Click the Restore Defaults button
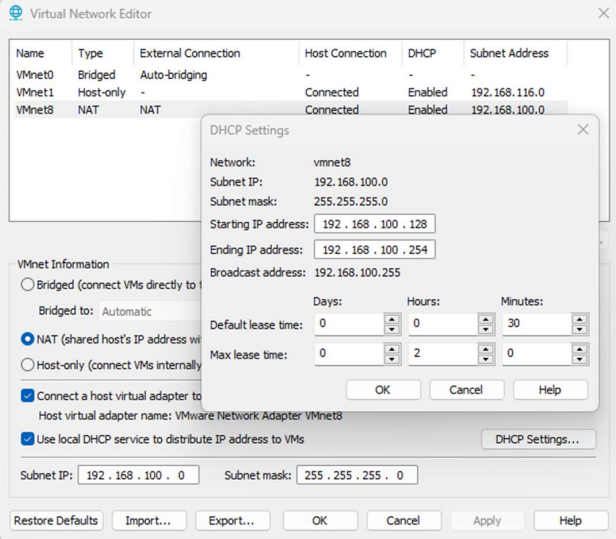The image size is (616, 539). (x=56, y=521)
